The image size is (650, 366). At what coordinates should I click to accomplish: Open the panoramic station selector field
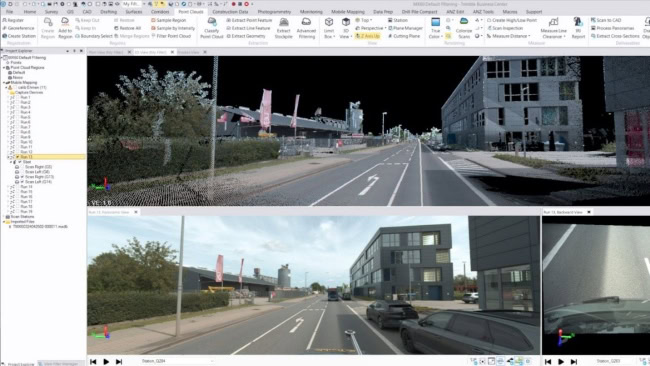click(177, 361)
